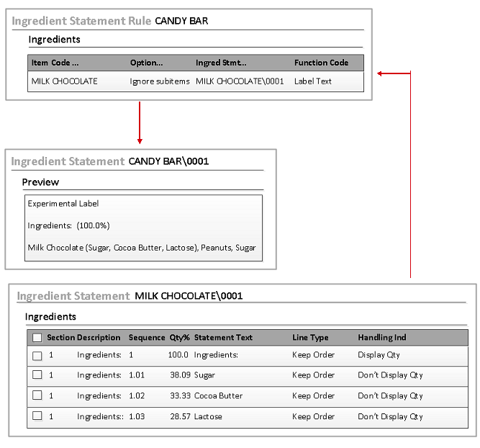Click the Ignore subitems option cell
This screenshot has width=480, height=448.
(x=160, y=81)
